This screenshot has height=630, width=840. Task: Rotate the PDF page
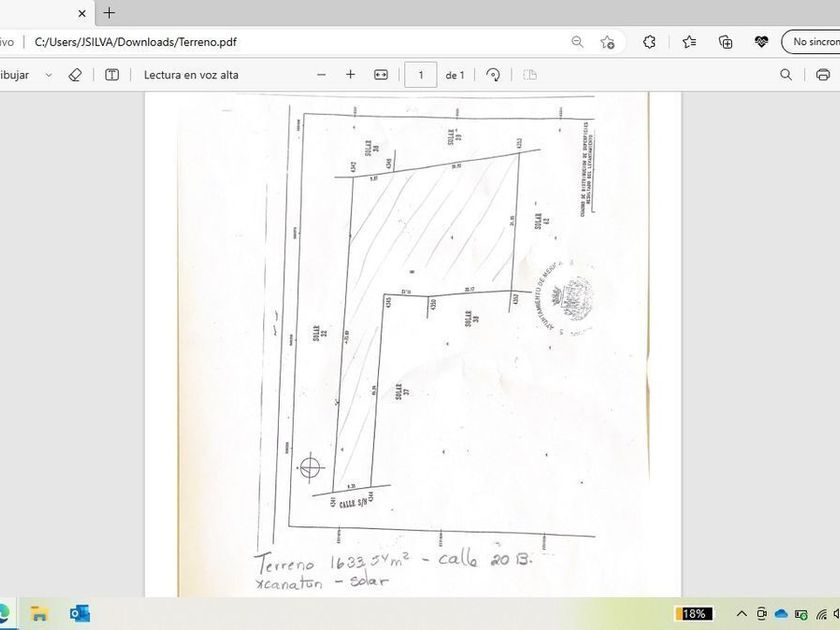coord(493,75)
